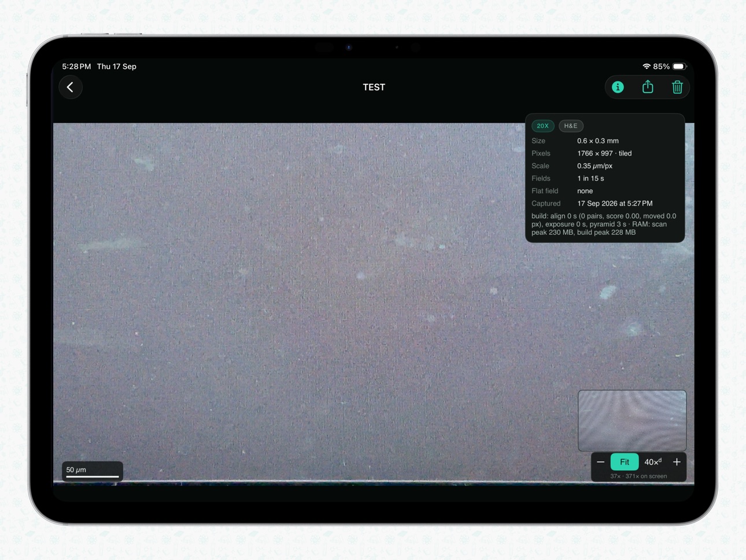Tap the minimap overview thumbnail

(632, 421)
